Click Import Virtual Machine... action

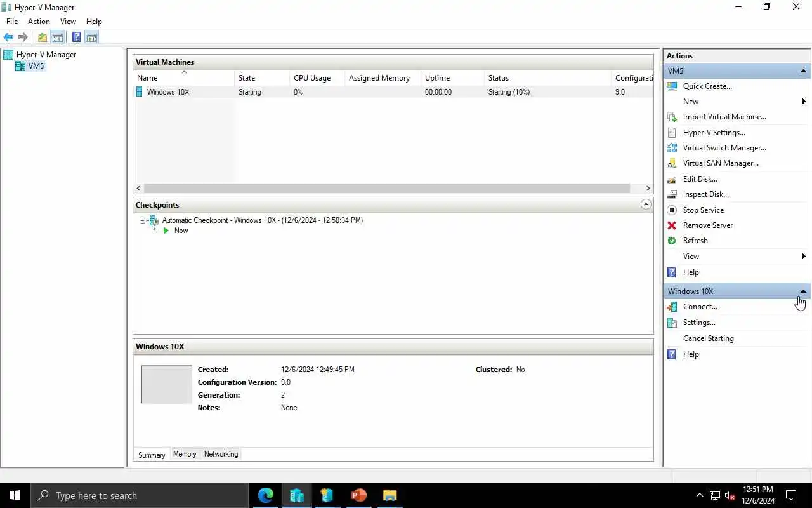pos(724,117)
